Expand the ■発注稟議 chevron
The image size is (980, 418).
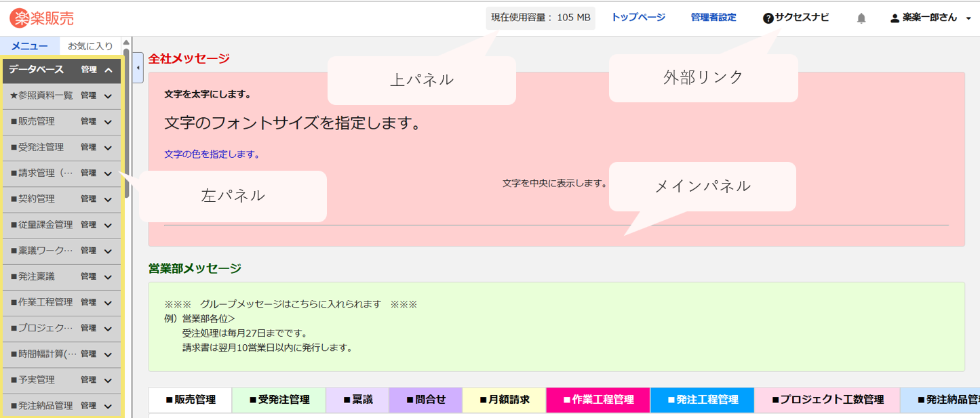(x=109, y=277)
